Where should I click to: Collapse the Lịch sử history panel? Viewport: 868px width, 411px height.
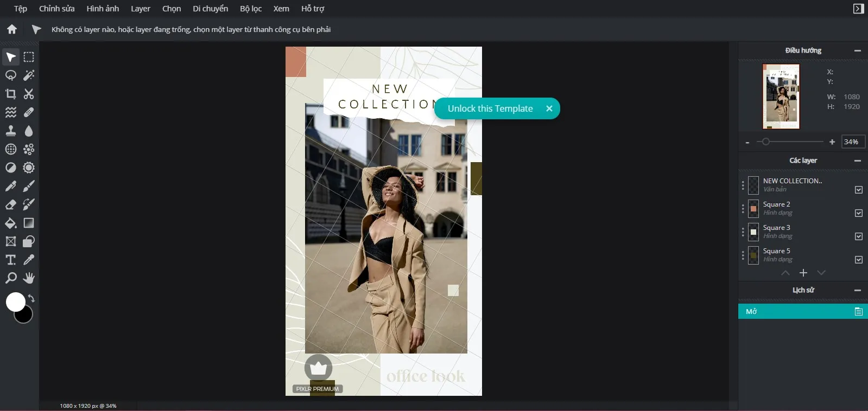click(x=858, y=290)
